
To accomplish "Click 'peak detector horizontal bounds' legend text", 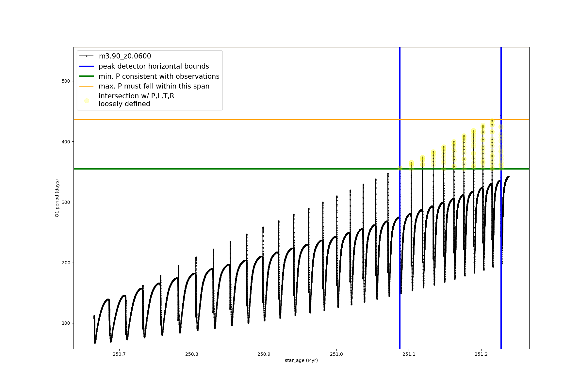I will [154, 66].
